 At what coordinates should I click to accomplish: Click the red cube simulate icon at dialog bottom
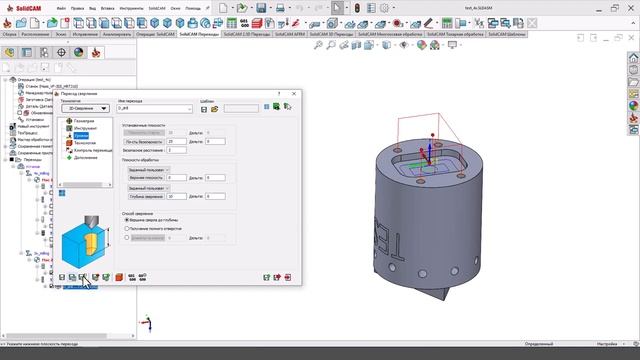click(119, 278)
